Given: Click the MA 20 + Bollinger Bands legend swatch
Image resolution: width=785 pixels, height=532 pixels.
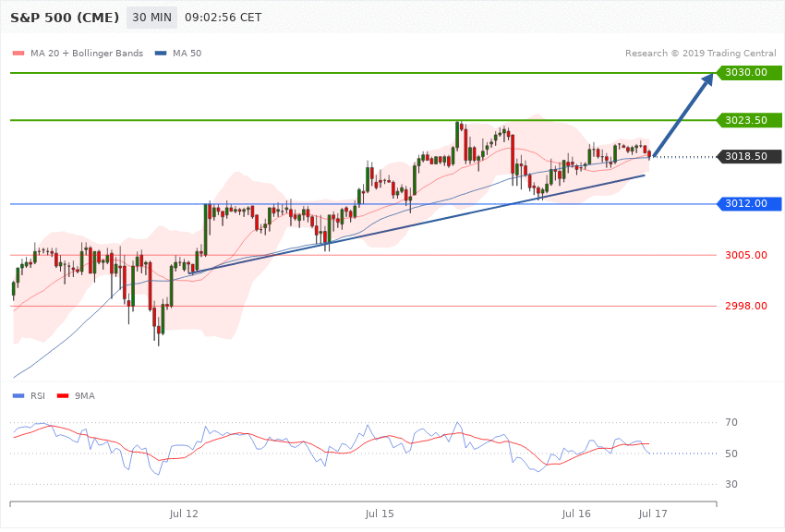Looking at the screenshot, I should point(18,53).
